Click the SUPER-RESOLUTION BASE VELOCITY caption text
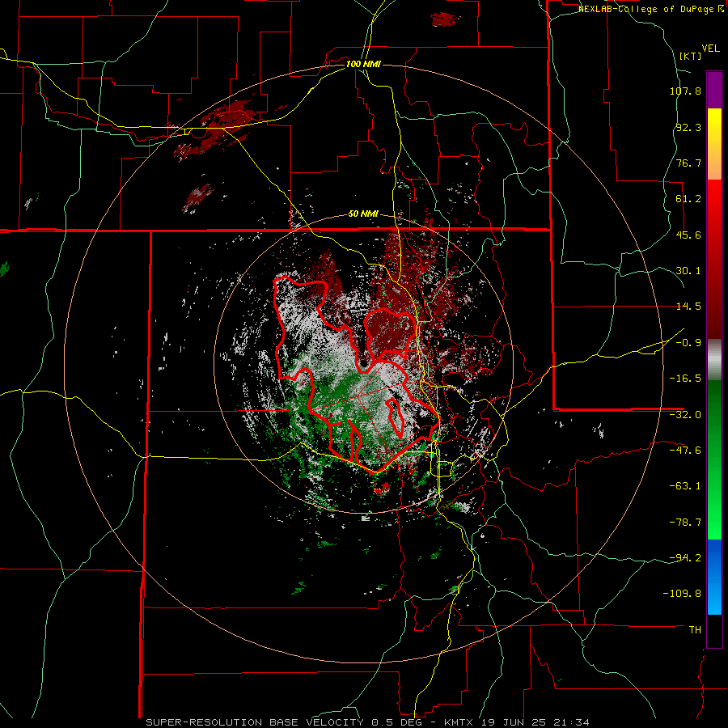Screen dimensions: 728x728 pyautogui.click(x=259, y=722)
